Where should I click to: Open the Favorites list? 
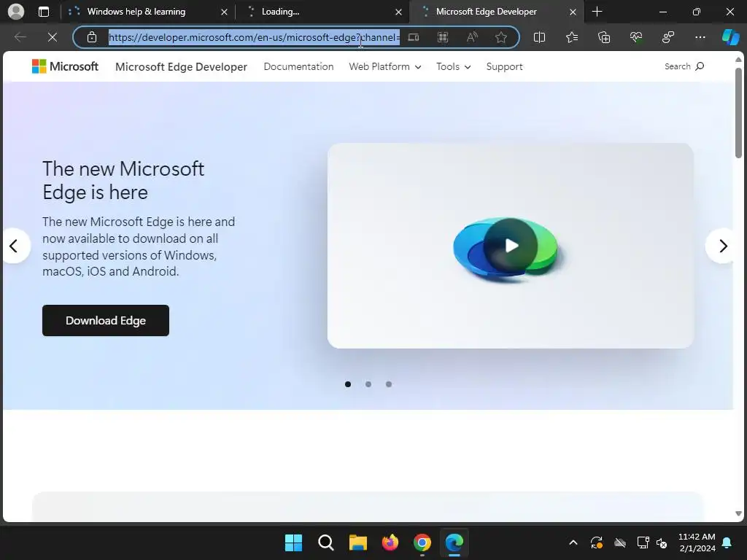coord(572,37)
